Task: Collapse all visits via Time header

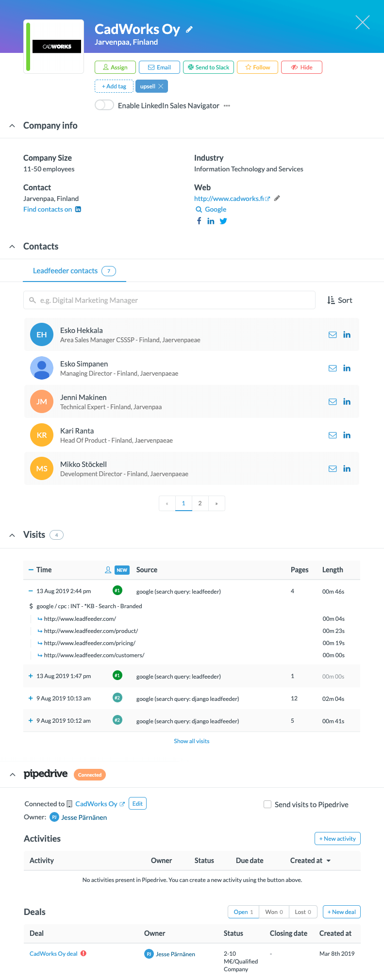Action: click(x=31, y=570)
